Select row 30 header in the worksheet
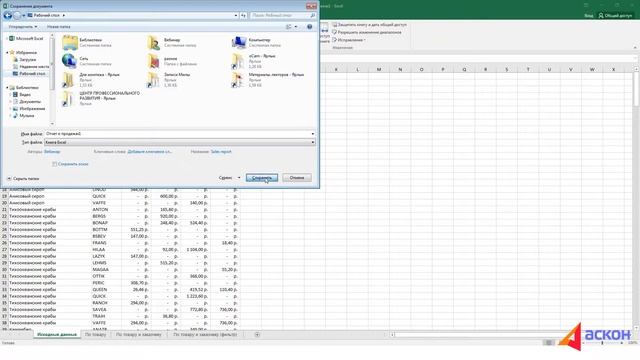The image size is (640, 360). pos(4,269)
